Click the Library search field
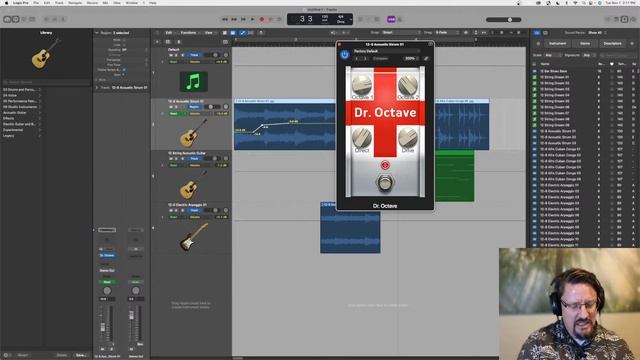 click(46, 82)
